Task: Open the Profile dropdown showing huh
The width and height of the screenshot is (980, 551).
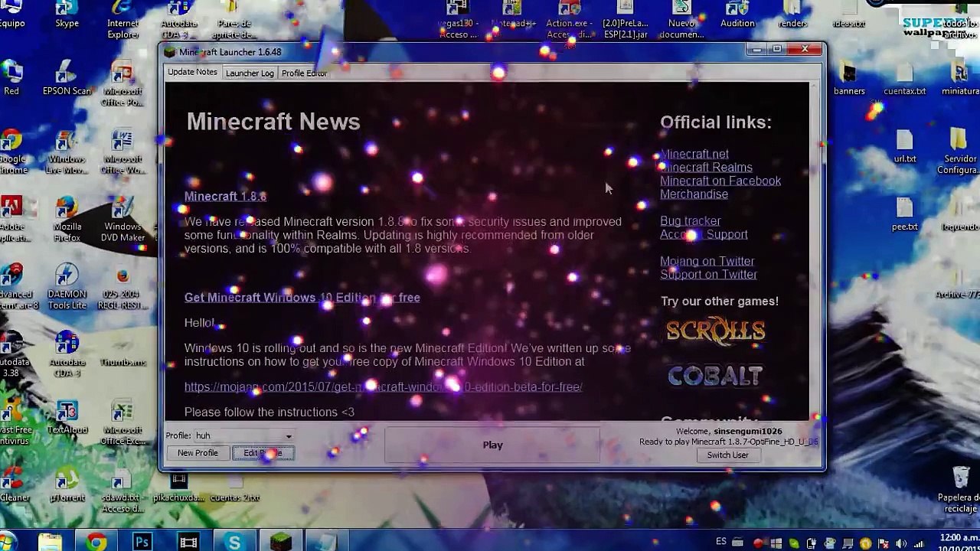Action: (243, 435)
